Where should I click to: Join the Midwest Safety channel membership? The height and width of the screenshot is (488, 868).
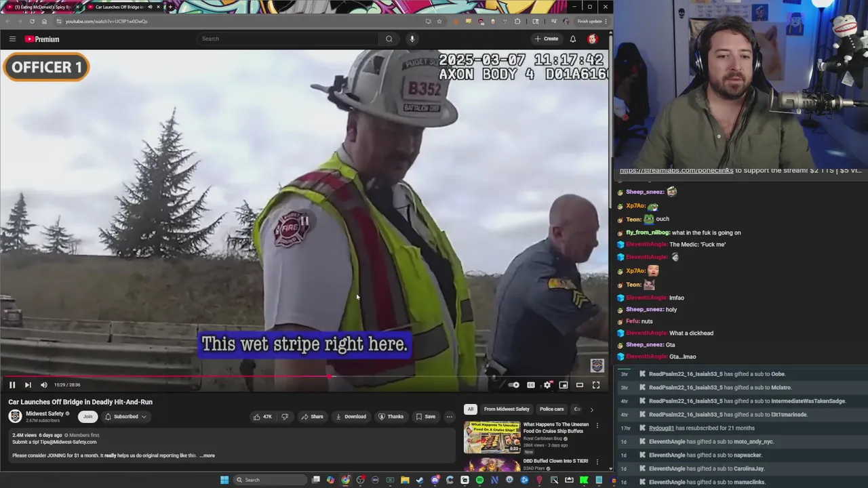tap(87, 417)
